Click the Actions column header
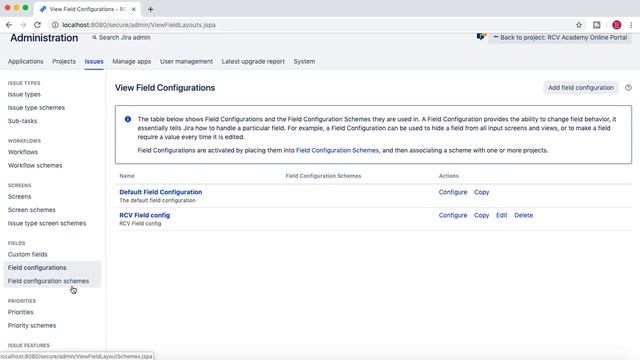Image resolution: width=640 pixels, height=360 pixels. point(449,176)
